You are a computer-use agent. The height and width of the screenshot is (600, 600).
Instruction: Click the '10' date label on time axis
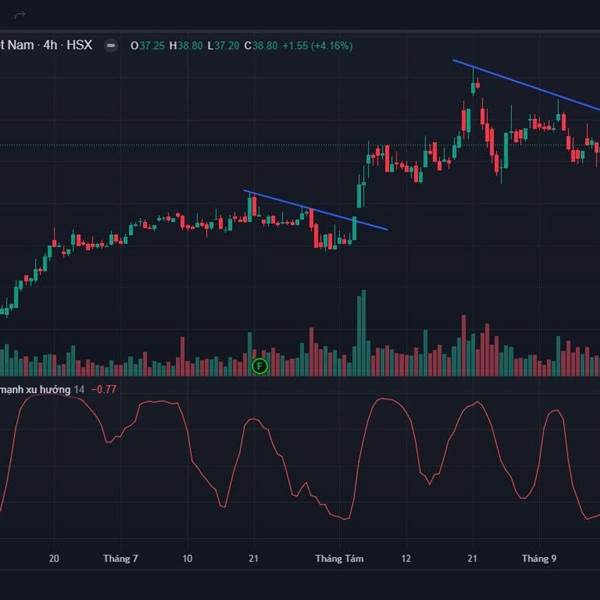[187, 559]
